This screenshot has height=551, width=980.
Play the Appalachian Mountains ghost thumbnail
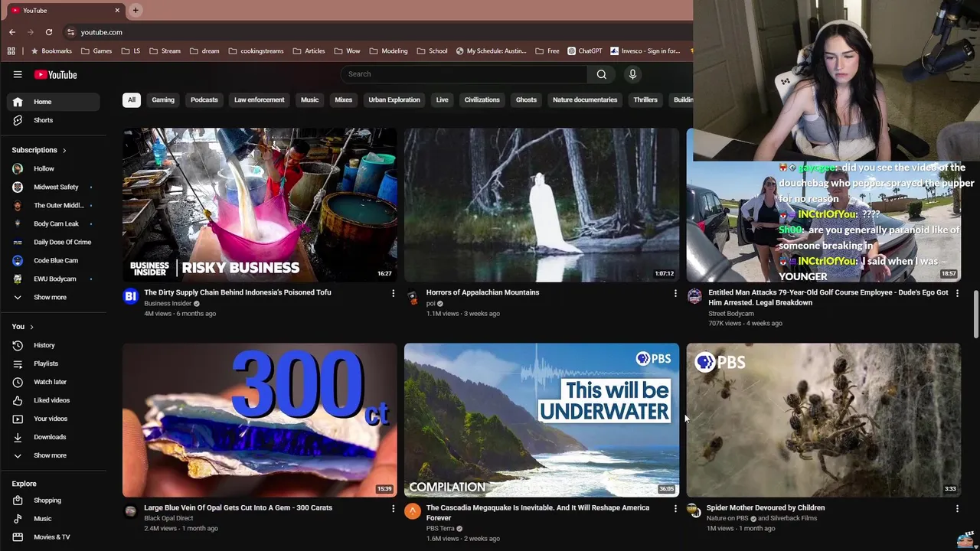[x=541, y=205]
